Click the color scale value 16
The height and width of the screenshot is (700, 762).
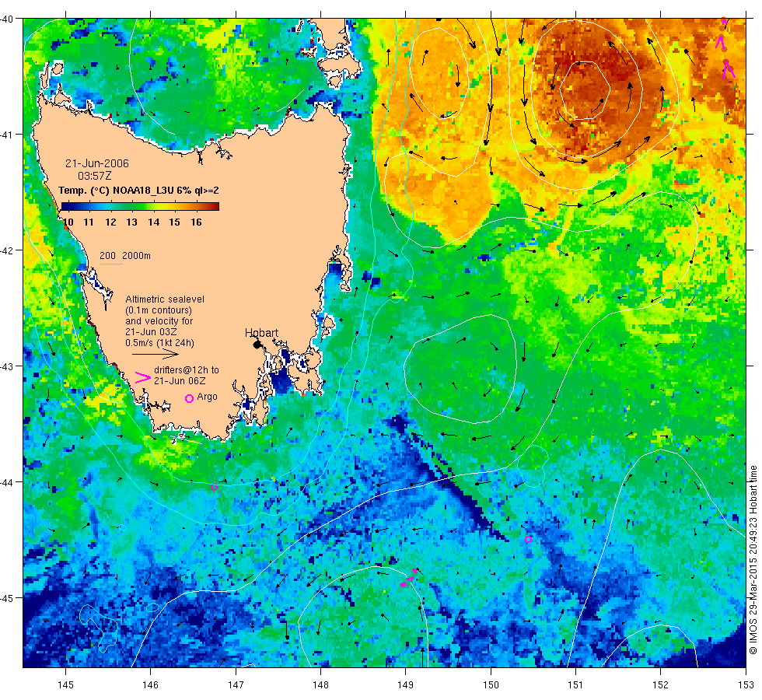[196, 222]
